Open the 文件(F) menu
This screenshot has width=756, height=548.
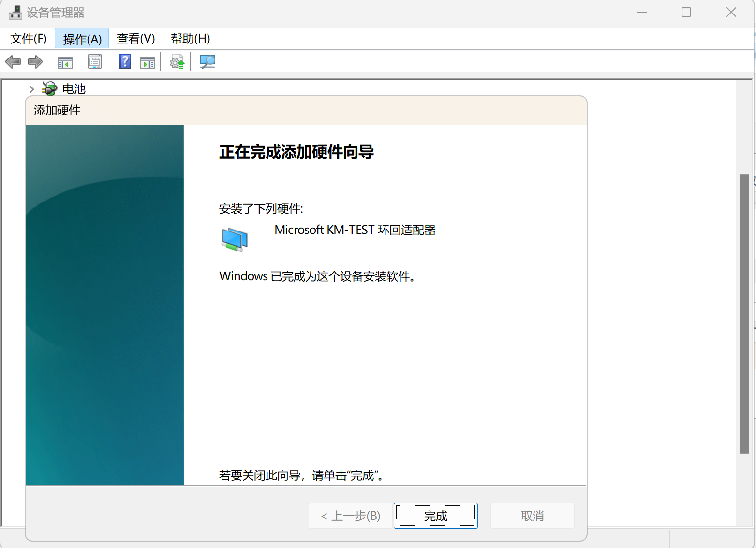click(x=29, y=39)
